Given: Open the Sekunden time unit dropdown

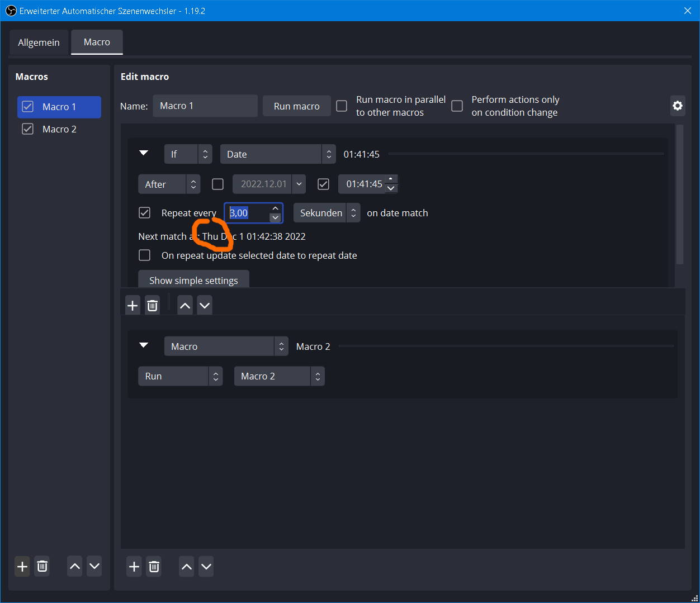Looking at the screenshot, I should 327,212.
